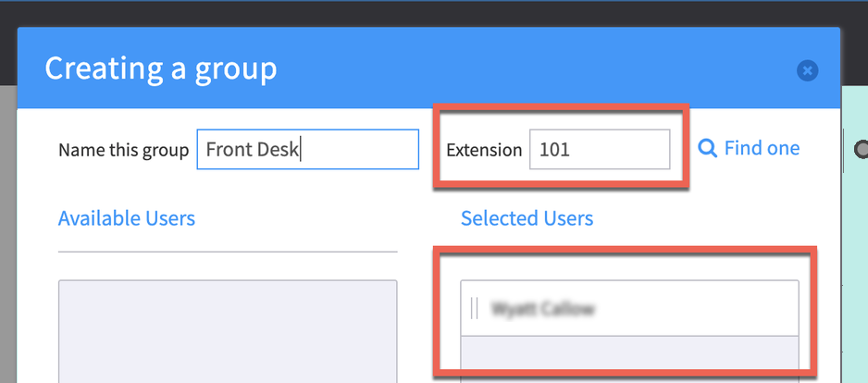Grab the drag handle beside Wyatt Callow

475,309
